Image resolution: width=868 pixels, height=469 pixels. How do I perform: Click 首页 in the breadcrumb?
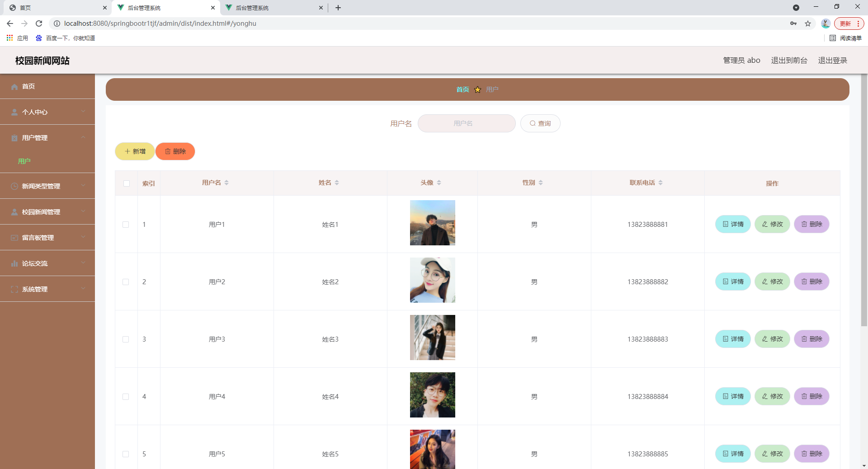point(462,89)
